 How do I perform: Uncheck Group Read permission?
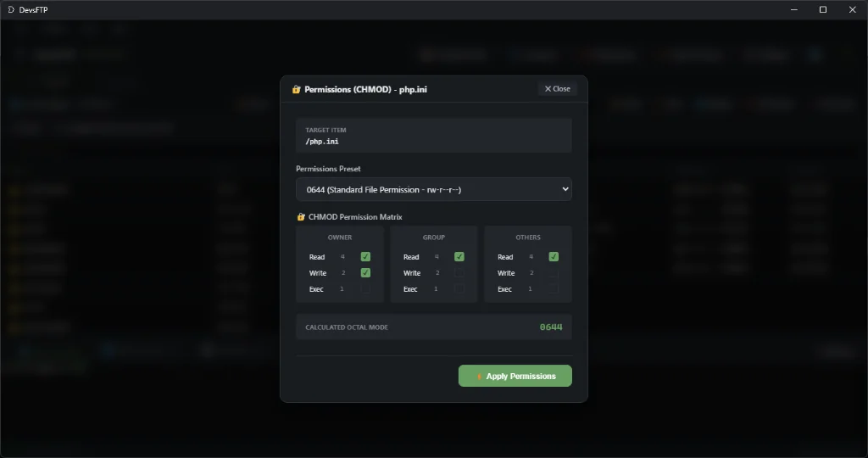coord(459,256)
